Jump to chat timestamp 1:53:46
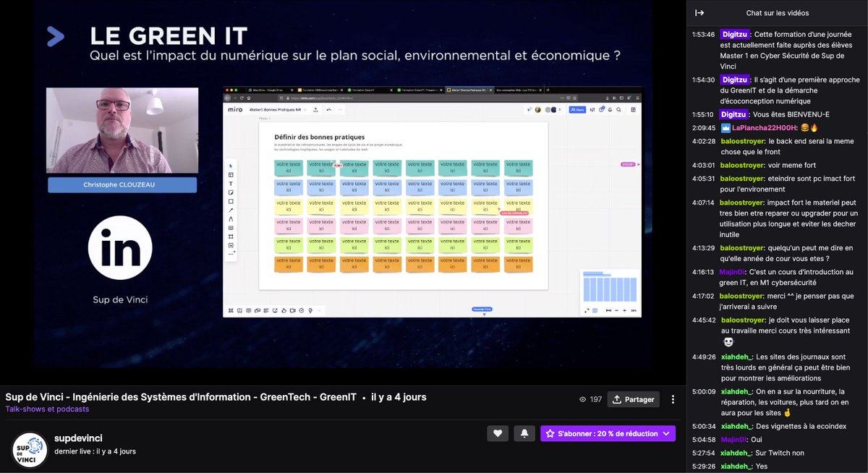The height and width of the screenshot is (473, 868). pos(703,34)
